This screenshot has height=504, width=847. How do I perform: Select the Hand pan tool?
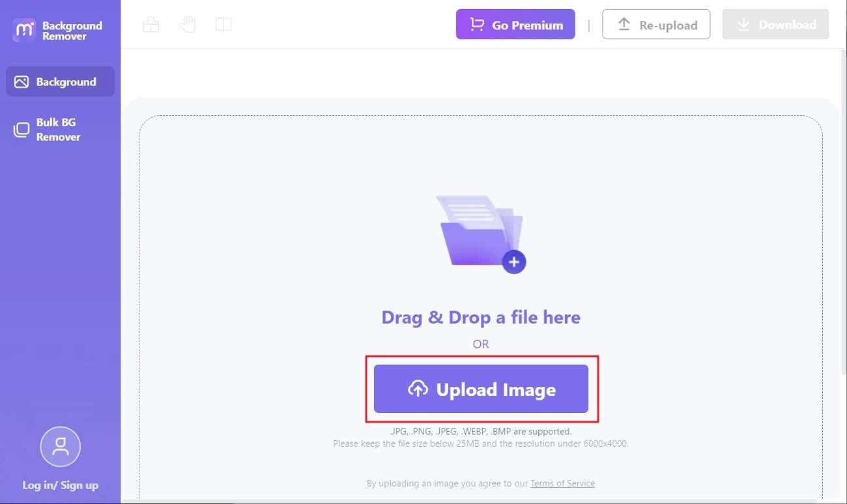click(187, 23)
